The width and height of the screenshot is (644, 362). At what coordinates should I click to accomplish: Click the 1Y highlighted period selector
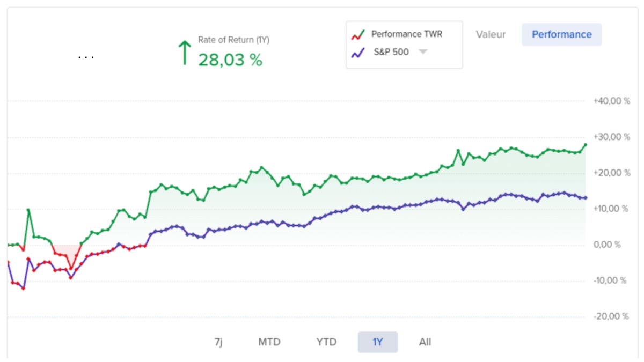point(378,342)
